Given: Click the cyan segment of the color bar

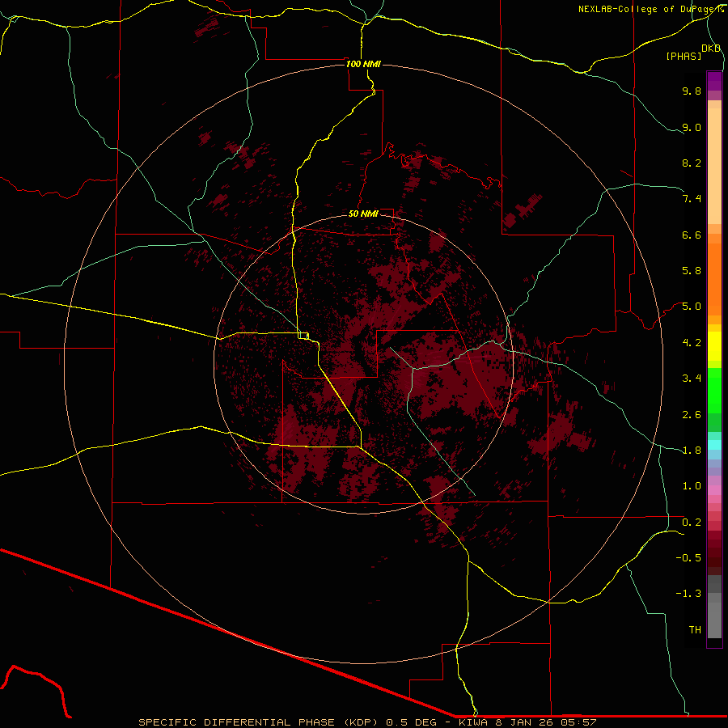Looking at the screenshot, I should 714,445.
